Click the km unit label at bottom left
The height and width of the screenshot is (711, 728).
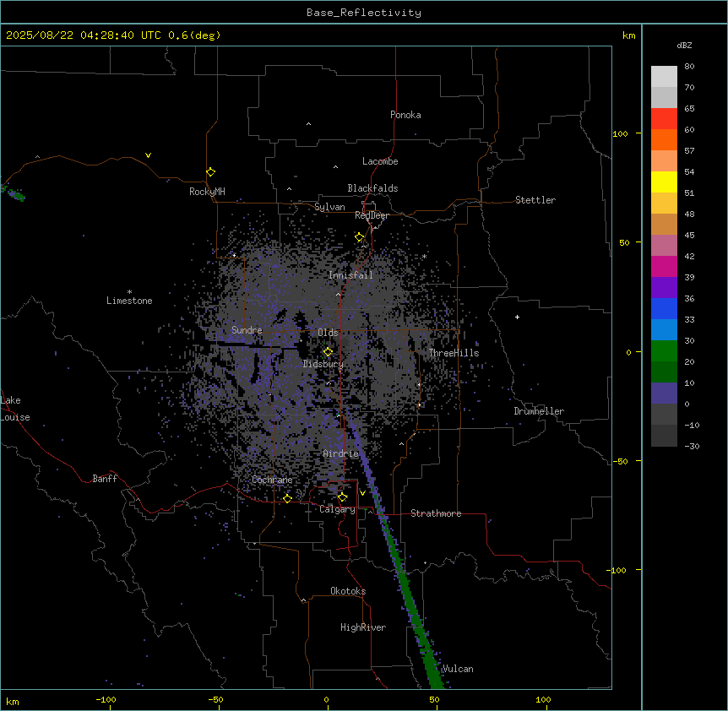[x=13, y=702]
